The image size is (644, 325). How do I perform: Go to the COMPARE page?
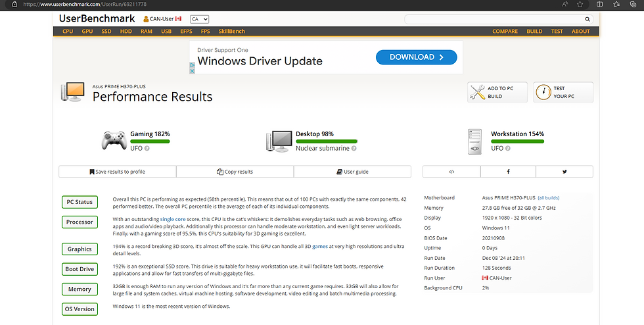point(505,32)
